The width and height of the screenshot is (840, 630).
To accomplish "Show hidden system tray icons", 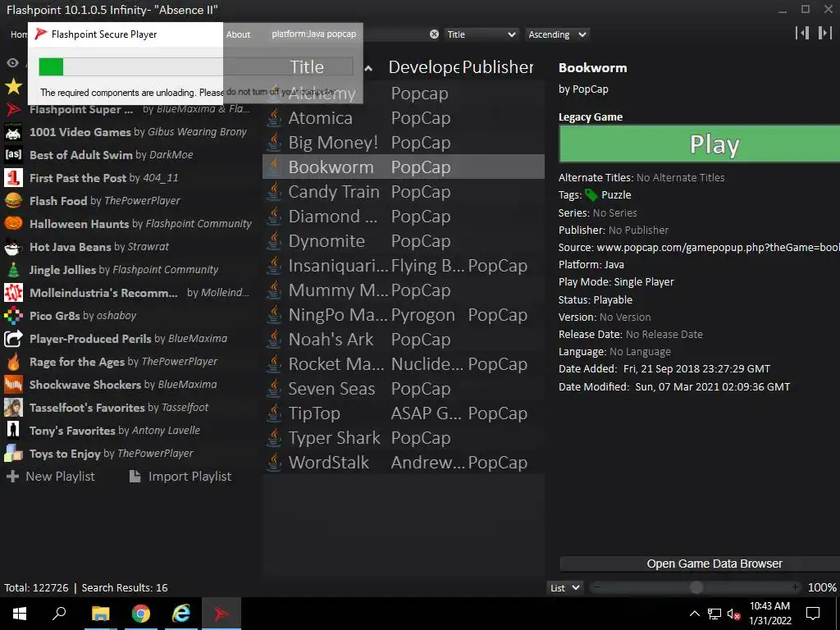I will (694, 614).
